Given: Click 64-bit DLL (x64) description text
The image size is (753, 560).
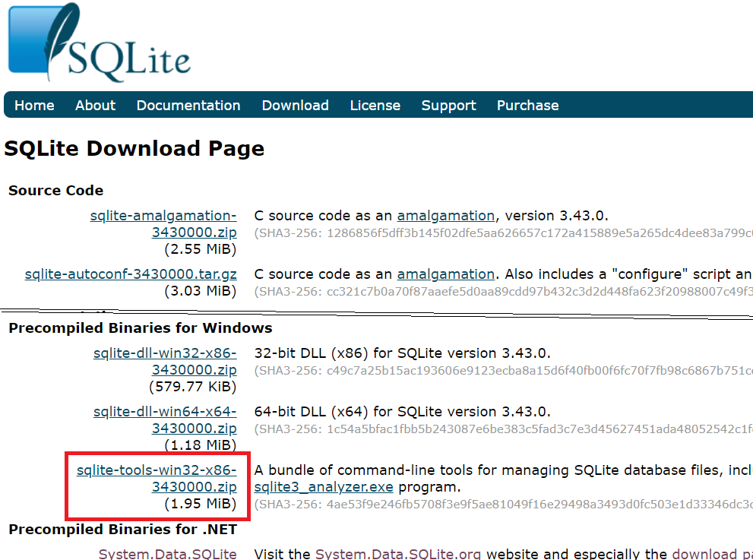Looking at the screenshot, I should tap(402, 412).
